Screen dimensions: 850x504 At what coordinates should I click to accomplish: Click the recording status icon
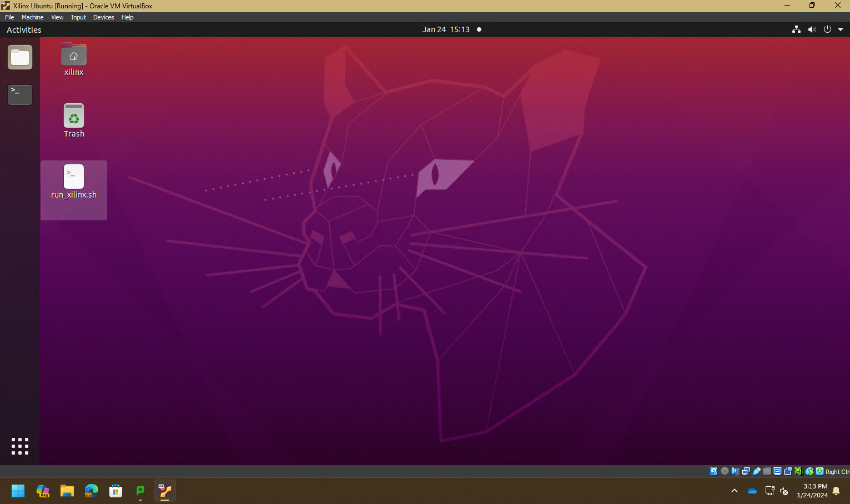point(788,471)
